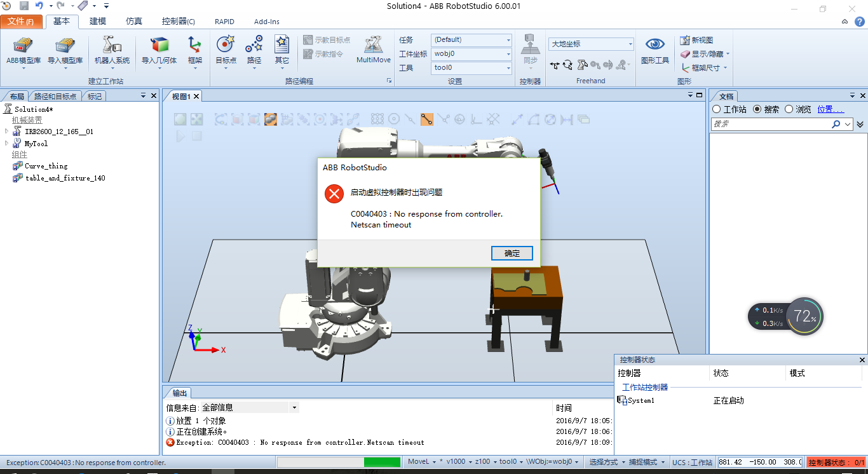Open RobotStudio help
Viewport: 868px width, 474px height.
tap(861, 21)
